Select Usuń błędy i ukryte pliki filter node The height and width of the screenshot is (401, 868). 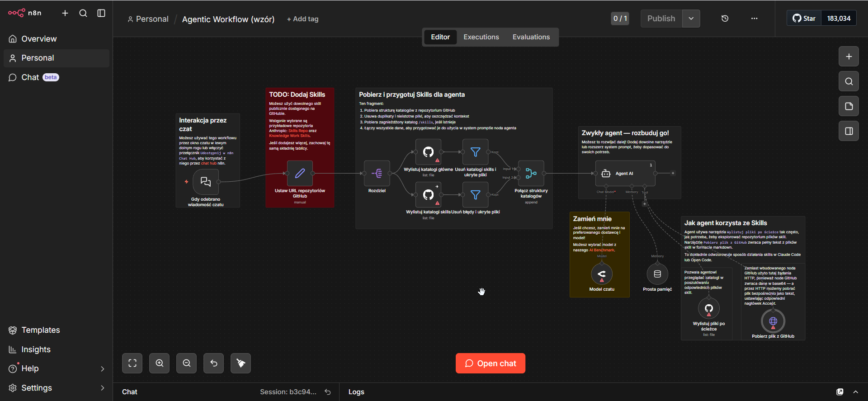(475, 194)
